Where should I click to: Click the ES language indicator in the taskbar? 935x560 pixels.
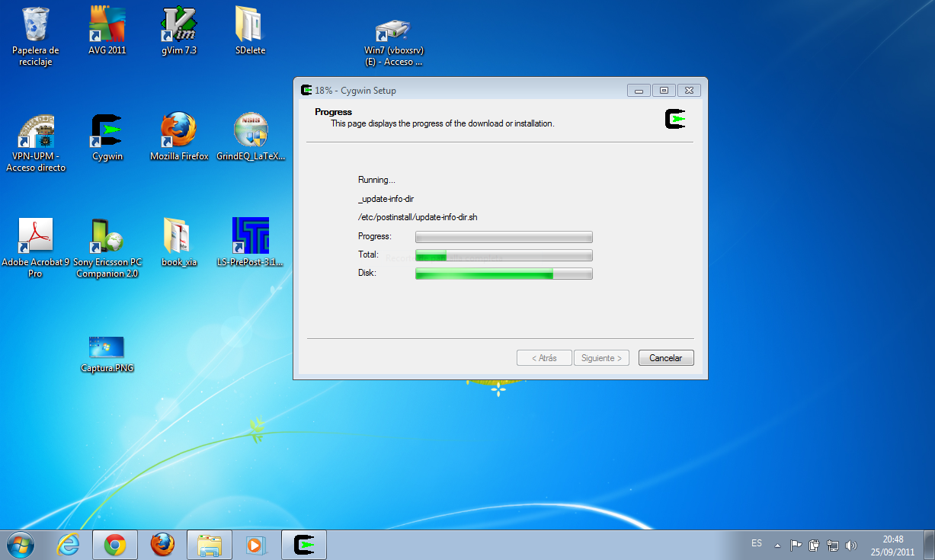757,543
